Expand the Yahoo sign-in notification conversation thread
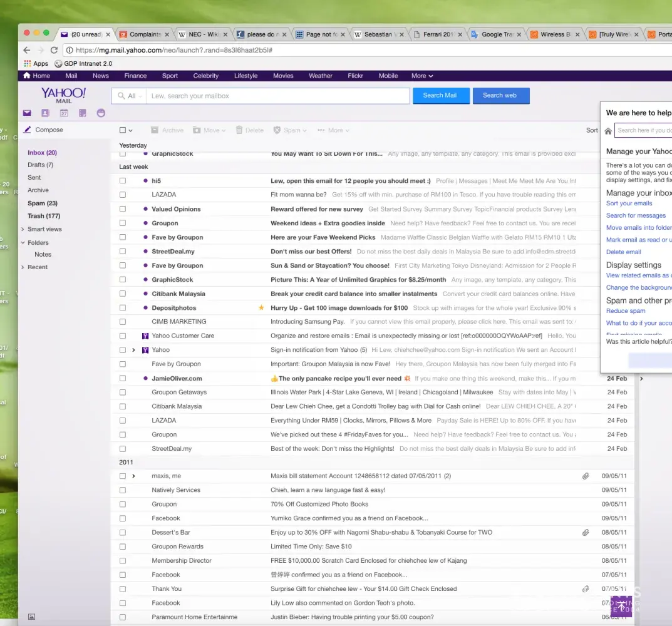Image resolution: width=672 pixels, height=626 pixels. (x=133, y=350)
